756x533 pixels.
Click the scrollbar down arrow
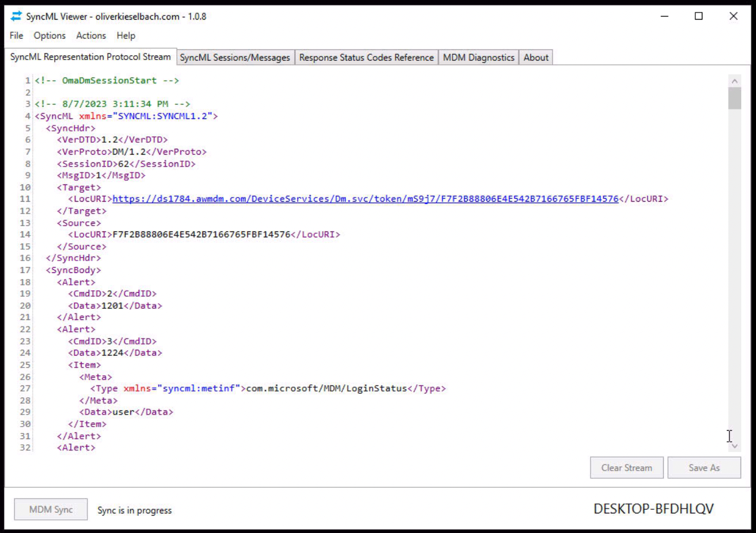[x=735, y=446]
